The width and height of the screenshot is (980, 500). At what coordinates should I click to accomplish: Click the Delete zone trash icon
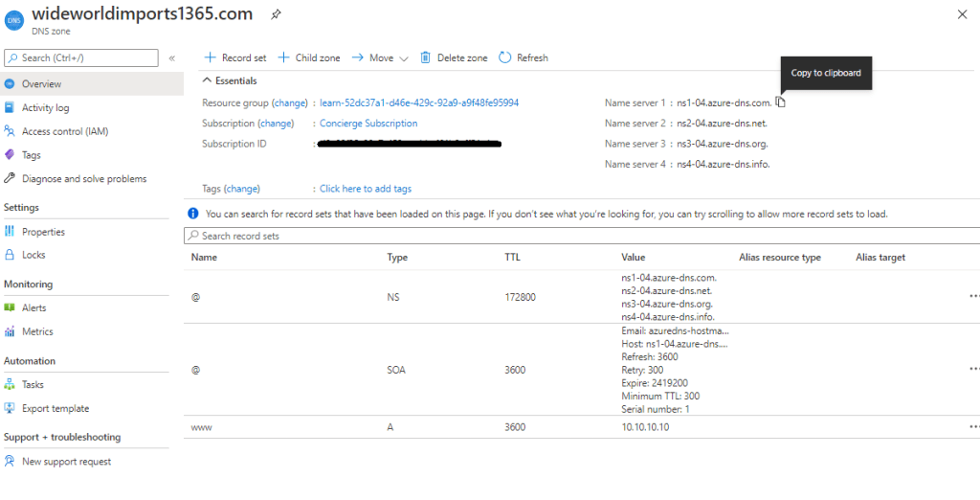click(x=427, y=58)
